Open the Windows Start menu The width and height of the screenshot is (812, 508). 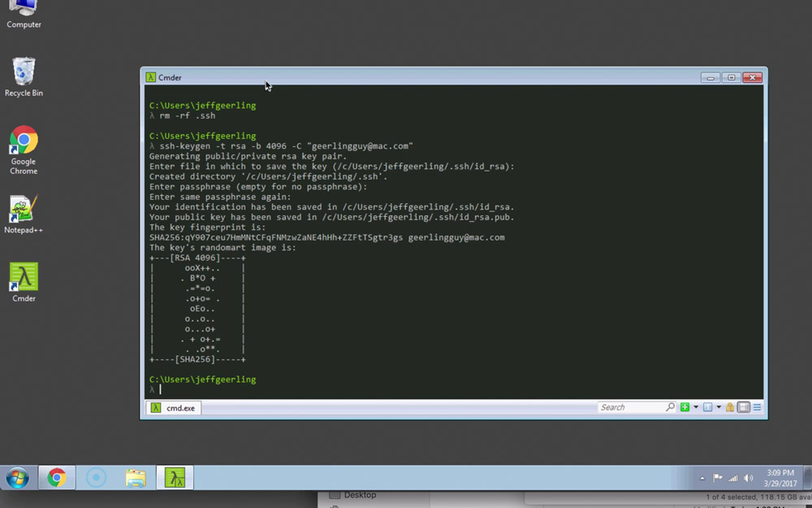coord(18,477)
